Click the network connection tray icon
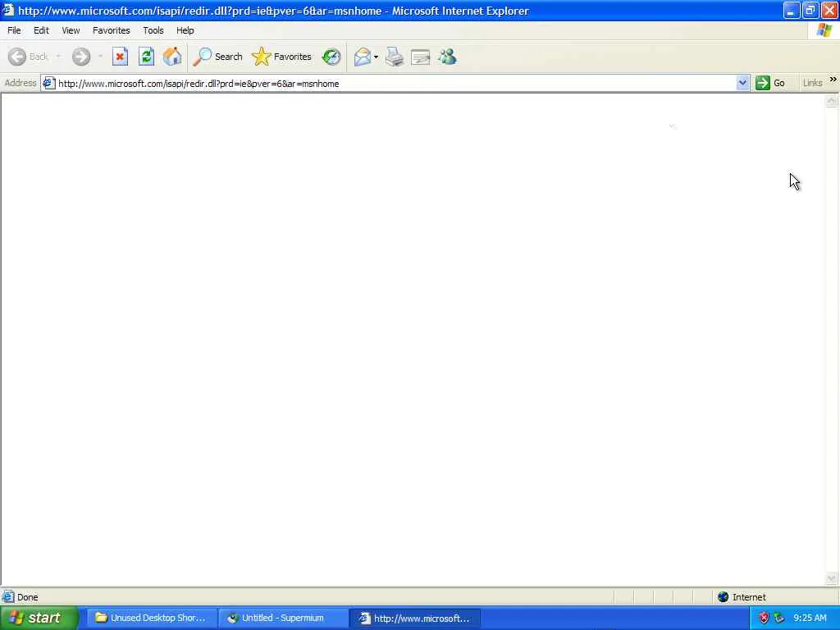Viewport: 840px width, 630px height. click(x=779, y=619)
